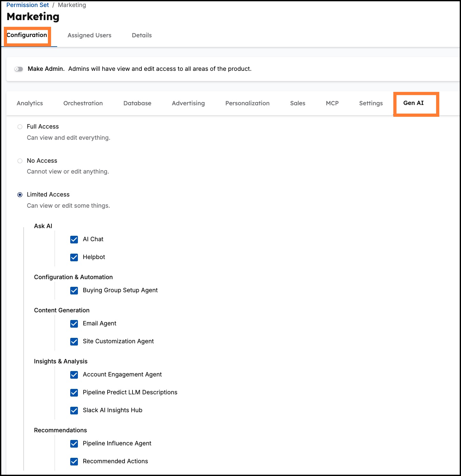Uncheck Slack AI Insights Hub checkbox
Viewport: 461px width, 476px height.
point(74,410)
